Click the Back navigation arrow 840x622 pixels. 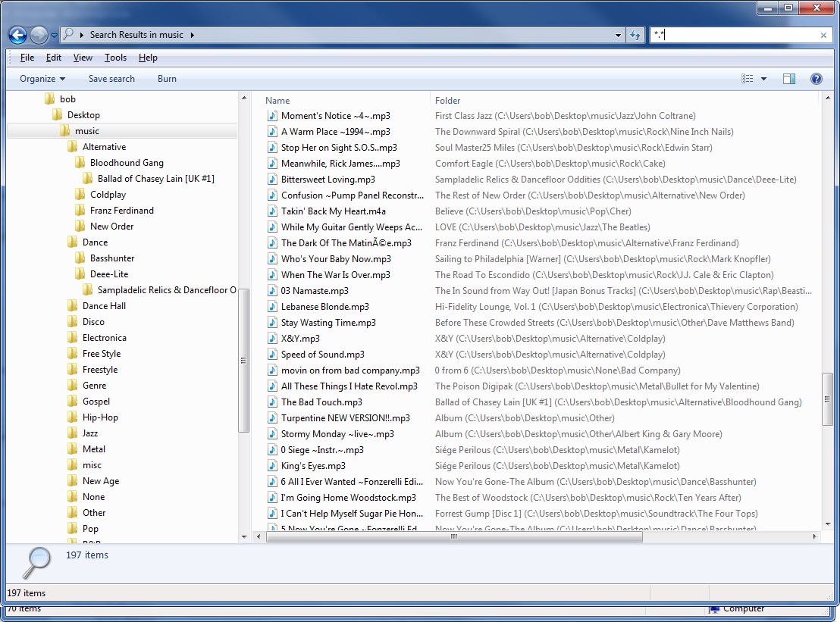16,35
